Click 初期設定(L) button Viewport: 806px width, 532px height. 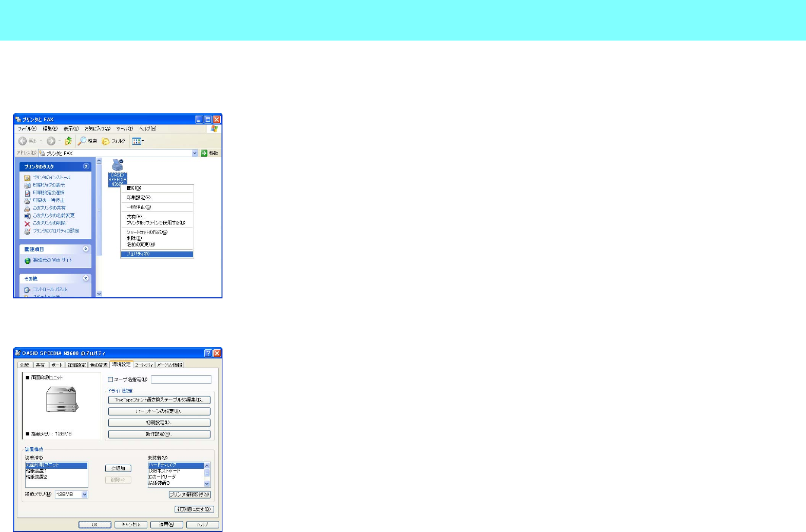pos(159,423)
